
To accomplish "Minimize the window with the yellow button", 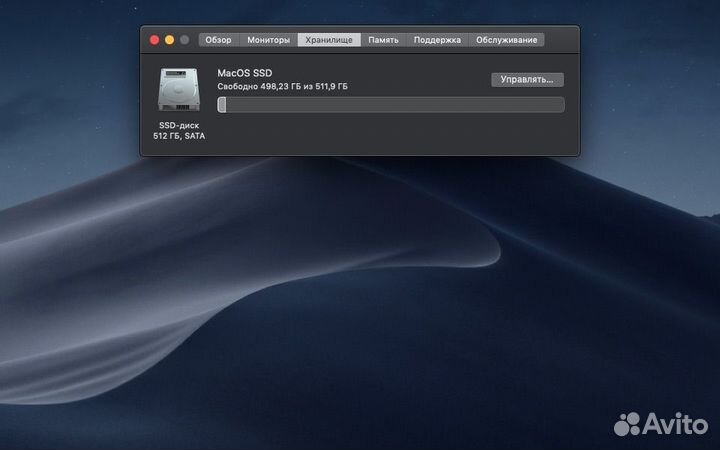I will [x=169, y=40].
